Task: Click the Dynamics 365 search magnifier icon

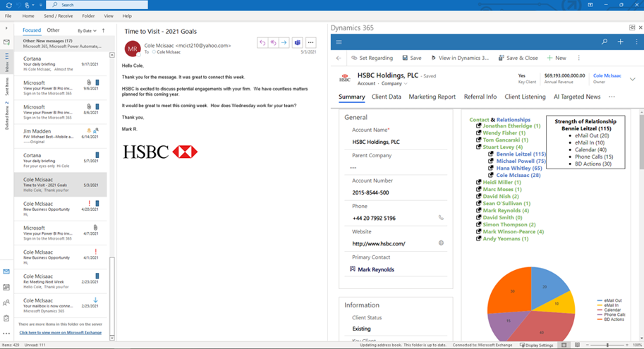Action: coord(604,42)
